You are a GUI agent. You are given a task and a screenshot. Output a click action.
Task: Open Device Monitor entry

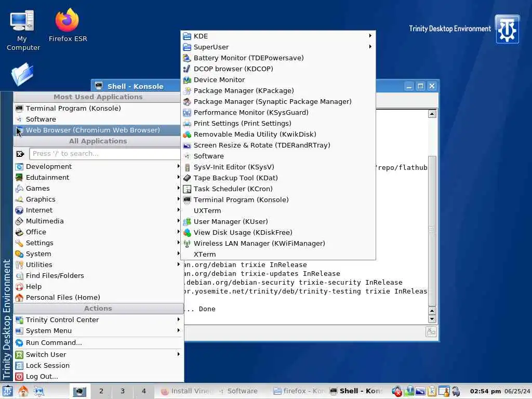click(x=278, y=79)
